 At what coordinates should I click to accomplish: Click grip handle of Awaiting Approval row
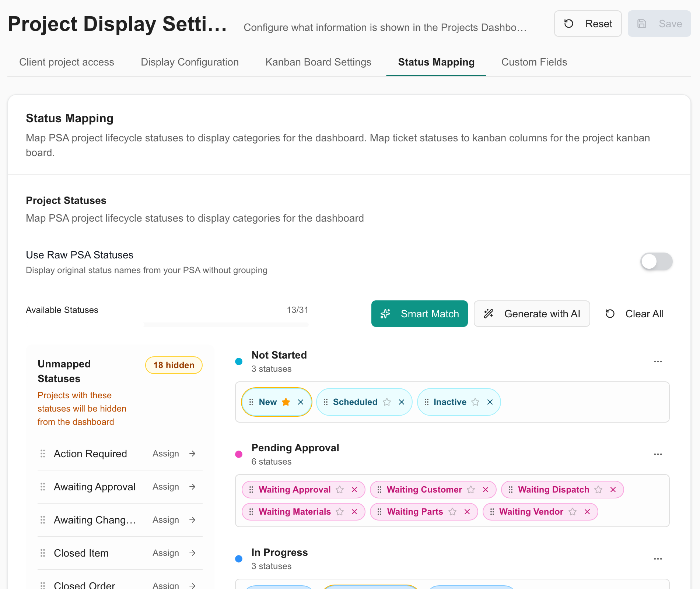tap(43, 487)
